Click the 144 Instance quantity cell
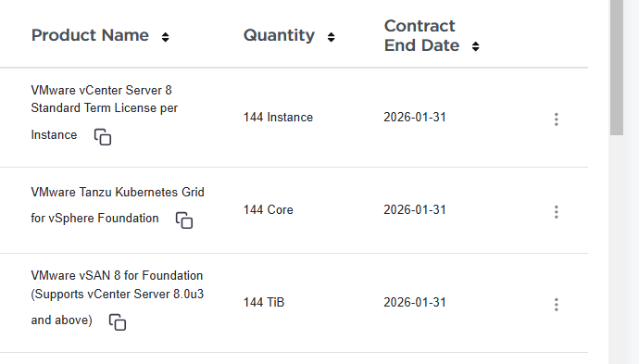The height and width of the screenshot is (364, 639). [x=279, y=118]
